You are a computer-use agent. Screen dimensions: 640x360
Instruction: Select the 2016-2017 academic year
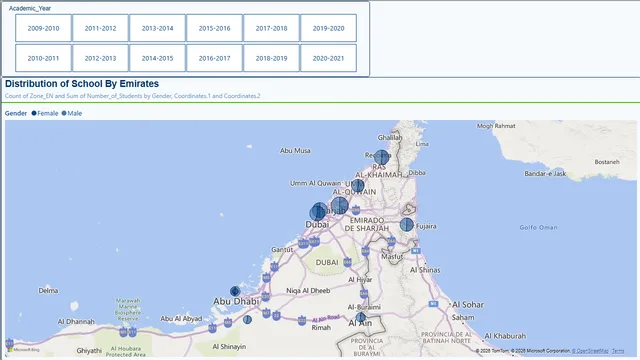coord(214,58)
